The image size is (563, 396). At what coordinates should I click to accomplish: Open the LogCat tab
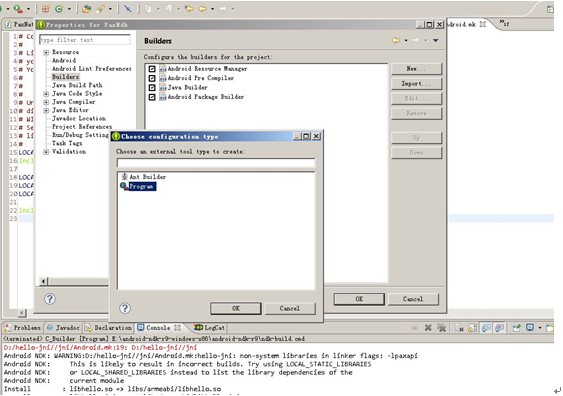pos(210,327)
